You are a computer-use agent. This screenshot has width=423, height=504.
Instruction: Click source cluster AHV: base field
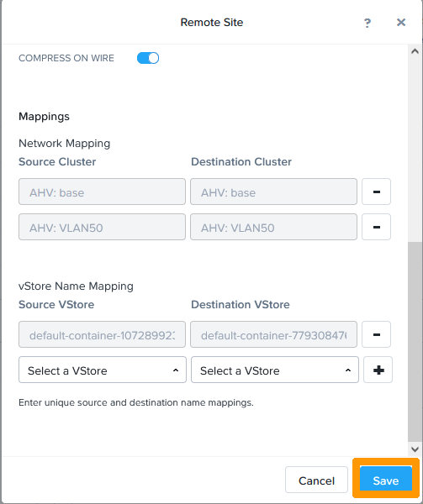point(102,192)
